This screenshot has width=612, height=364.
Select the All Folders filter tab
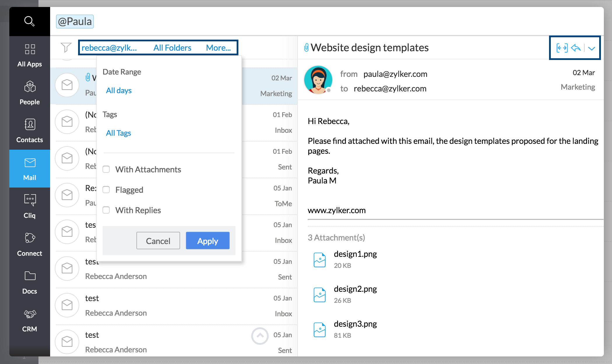[172, 48]
